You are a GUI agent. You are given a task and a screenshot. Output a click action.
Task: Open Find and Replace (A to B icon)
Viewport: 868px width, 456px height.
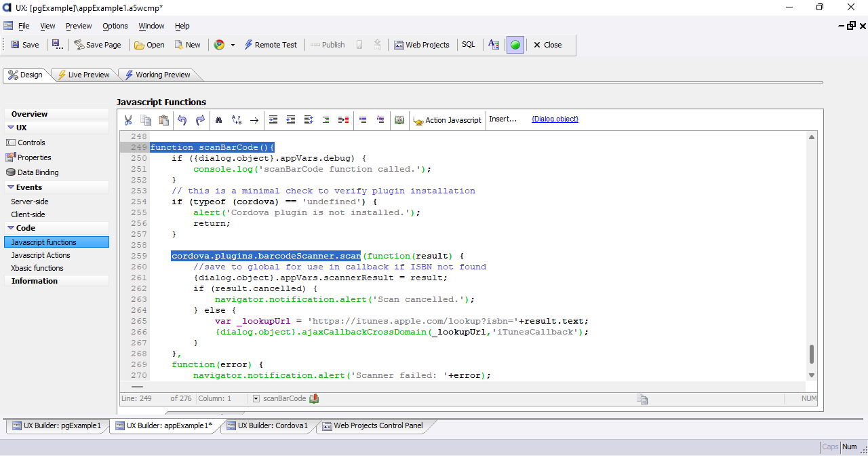[x=237, y=120]
